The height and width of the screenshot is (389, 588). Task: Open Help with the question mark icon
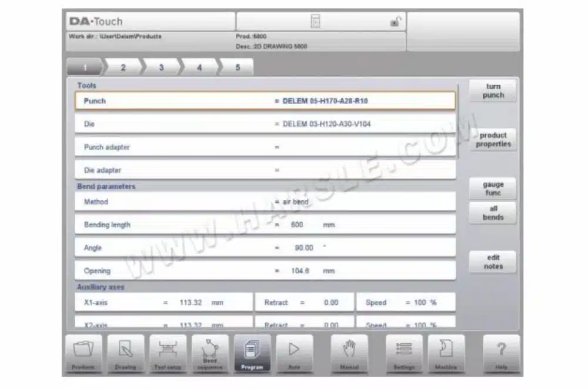click(x=502, y=353)
